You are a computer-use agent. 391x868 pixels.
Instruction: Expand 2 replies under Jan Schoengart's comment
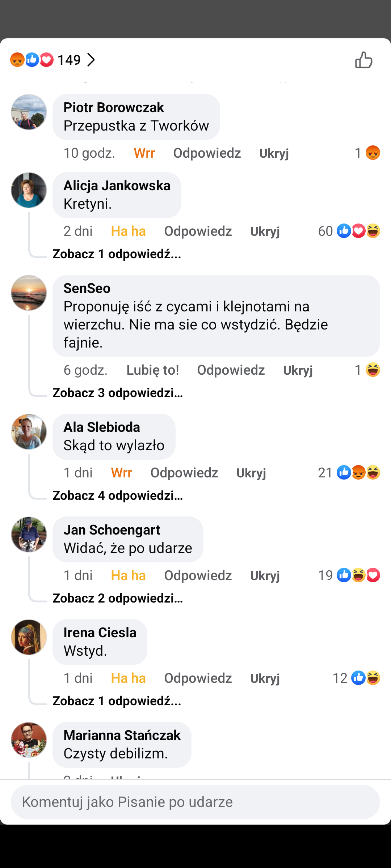(x=118, y=598)
